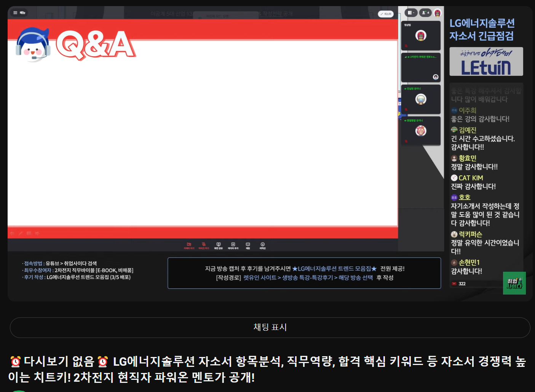Click the mascot with headset on Q&A slide
The height and width of the screenshot is (392, 535).
click(33, 45)
